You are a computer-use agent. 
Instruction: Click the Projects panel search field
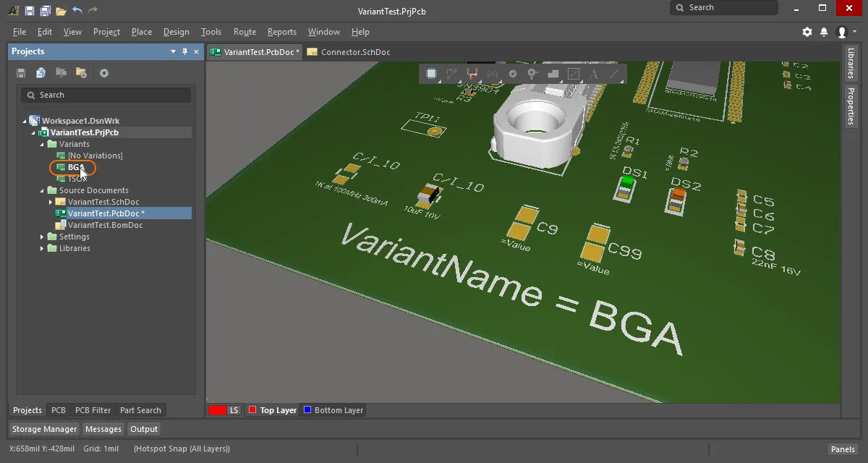106,95
